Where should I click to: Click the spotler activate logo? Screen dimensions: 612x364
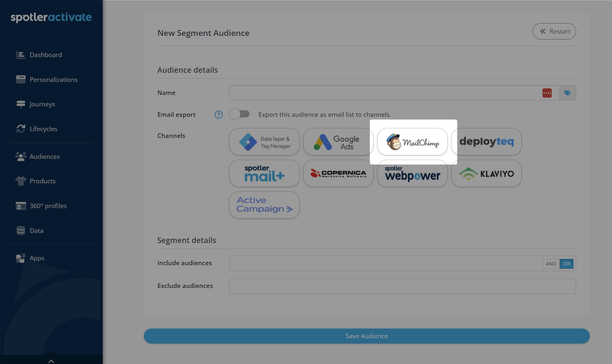(x=51, y=17)
